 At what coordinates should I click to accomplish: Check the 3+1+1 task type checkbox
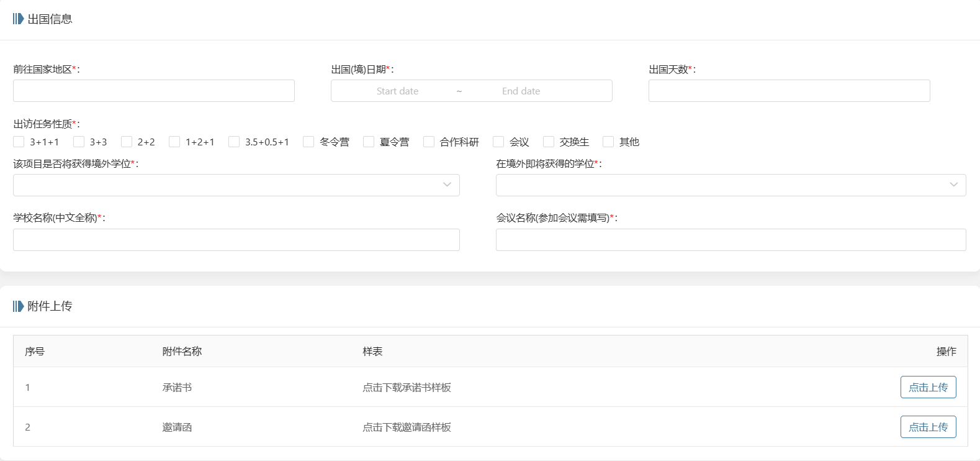click(x=19, y=142)
